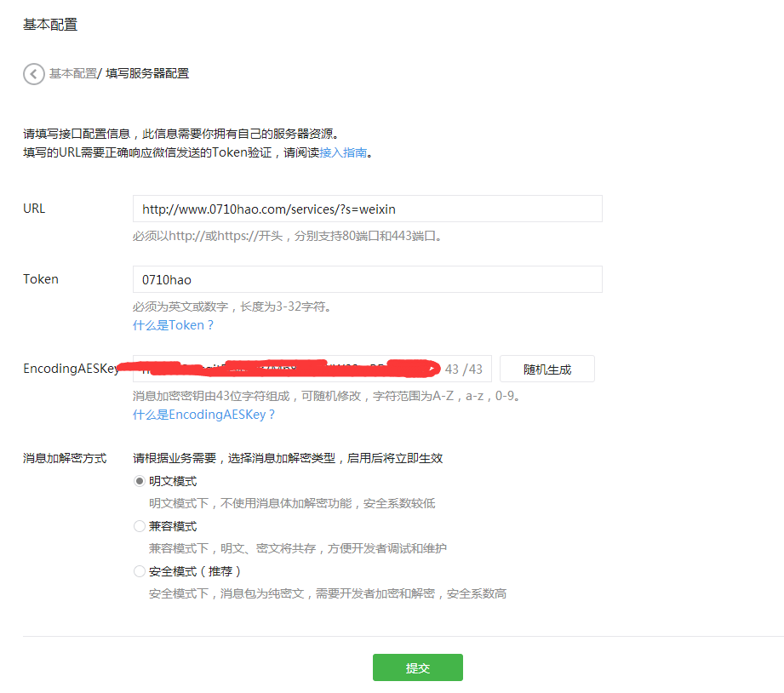This screenshot has height=693, width=784.
Task: Focus the EncodingAESKey input field
Action: (x=289, y=369)
